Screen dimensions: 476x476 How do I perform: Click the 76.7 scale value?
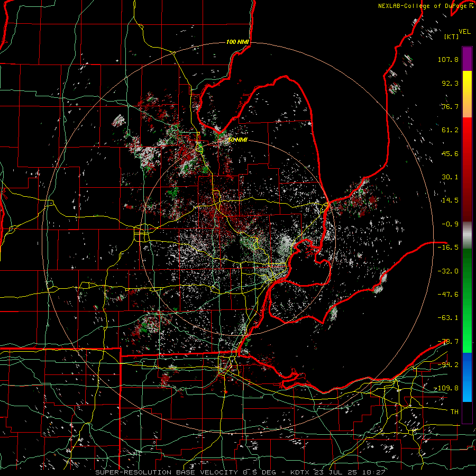pyautogui.click(x=450, y=106)
